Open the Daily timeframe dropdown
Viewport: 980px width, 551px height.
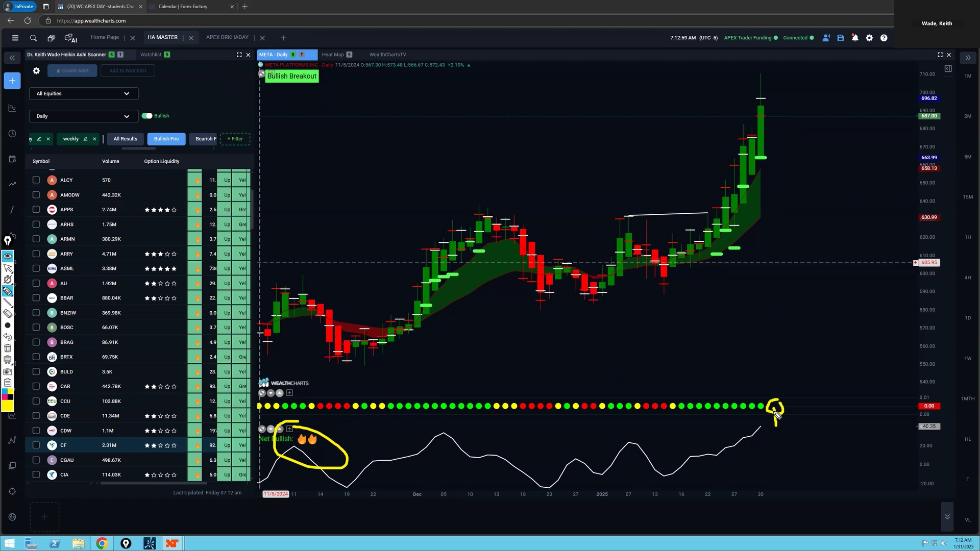point(83,116)
